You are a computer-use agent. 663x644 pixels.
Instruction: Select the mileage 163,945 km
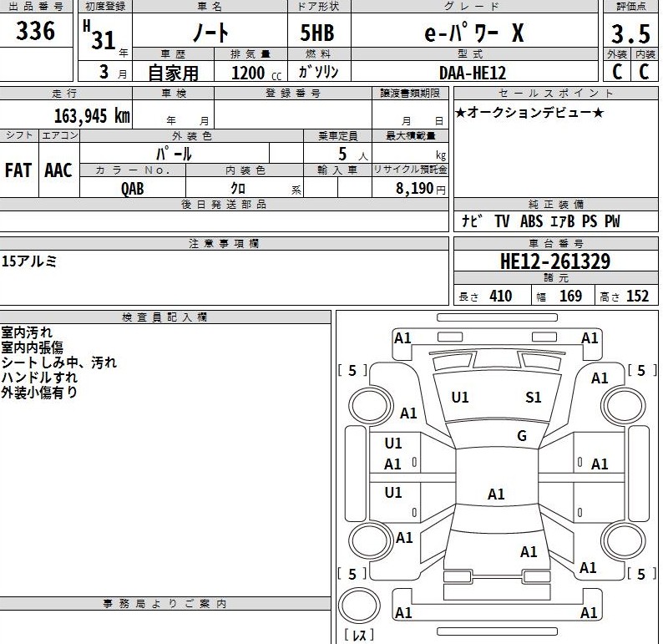[x=92, y=115]
